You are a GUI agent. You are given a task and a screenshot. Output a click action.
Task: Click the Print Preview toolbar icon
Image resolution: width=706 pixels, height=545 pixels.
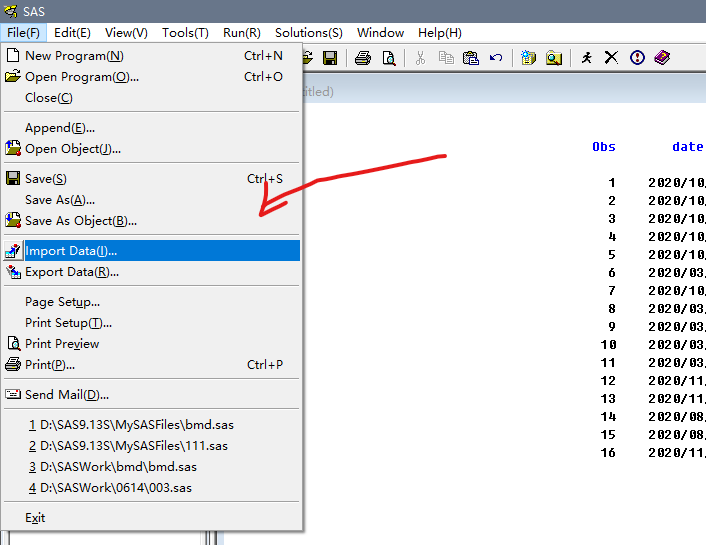[389, 58]
